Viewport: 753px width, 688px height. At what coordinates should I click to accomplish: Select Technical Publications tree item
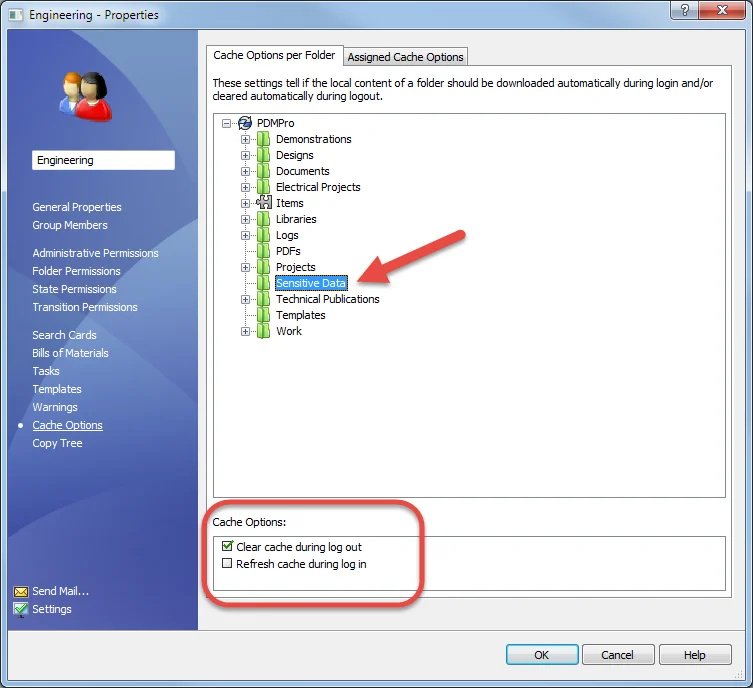(x=328, y=299)
